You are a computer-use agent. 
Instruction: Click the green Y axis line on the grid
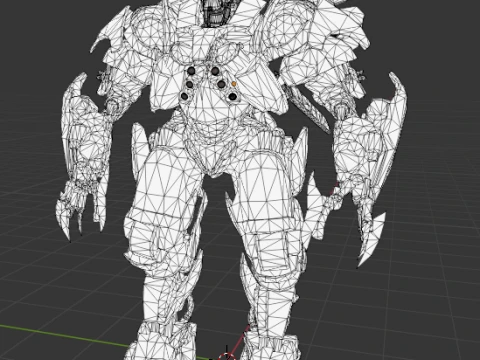point(65,336)
